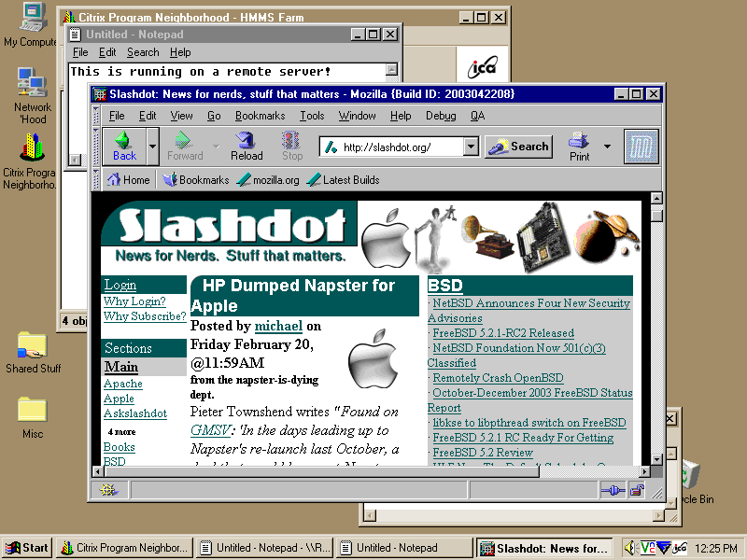Select Citrix Program Neighborhood desktop icon

pos(30,161)
